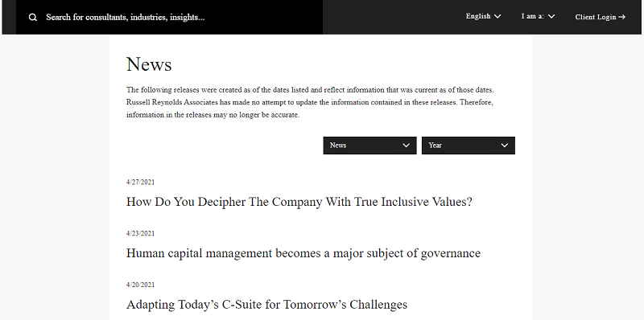Image resolution: width=644 pixels, height=320 pixels.
Task: Click the News page heading
Action: [x=149, y=64]
